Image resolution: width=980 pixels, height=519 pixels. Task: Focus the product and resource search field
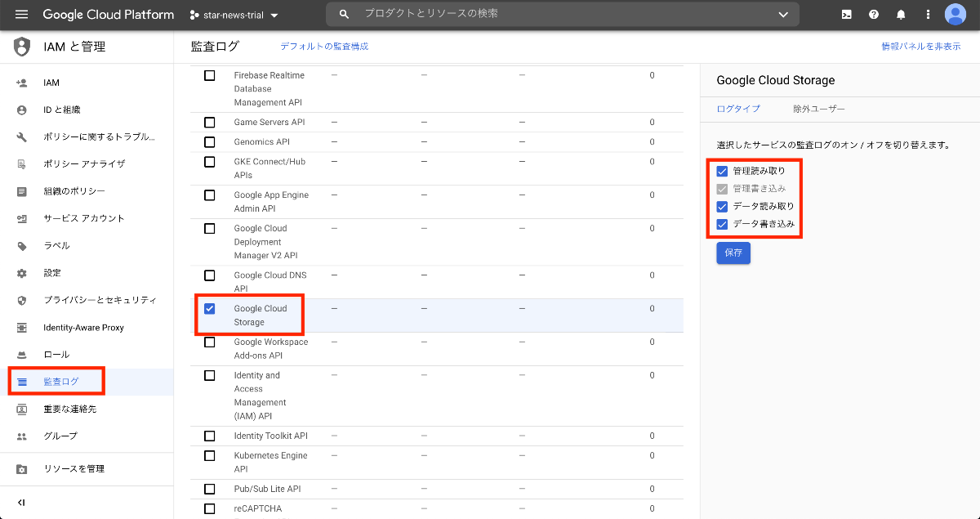[x=563, y=15]
